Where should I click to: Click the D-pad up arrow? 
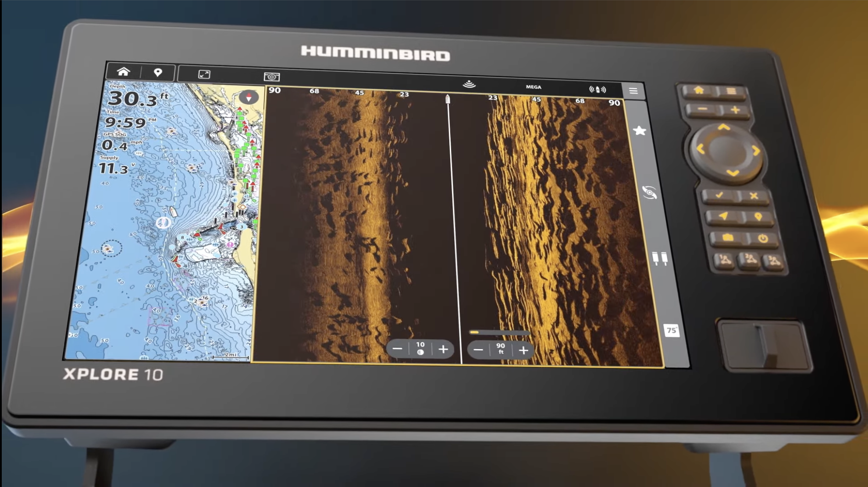[x=724, y=128]
